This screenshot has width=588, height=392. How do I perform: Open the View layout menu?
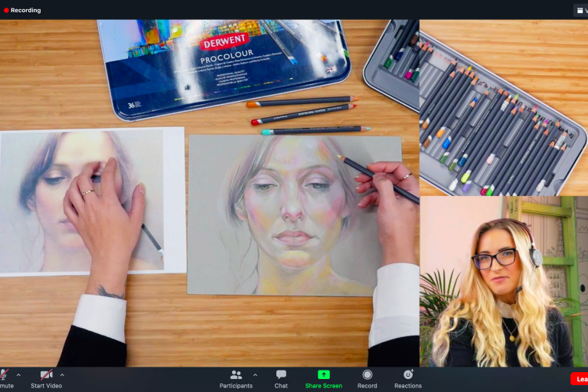click(x=581, y=10)
